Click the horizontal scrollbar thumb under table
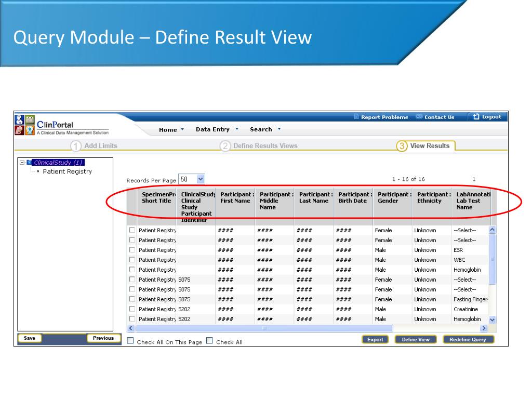The height and width of the screenshot is (399, 532). [x=264, y=328]
